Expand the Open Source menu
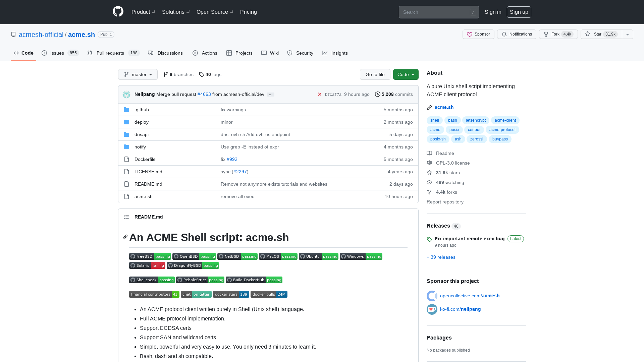 tap(215, 12)
